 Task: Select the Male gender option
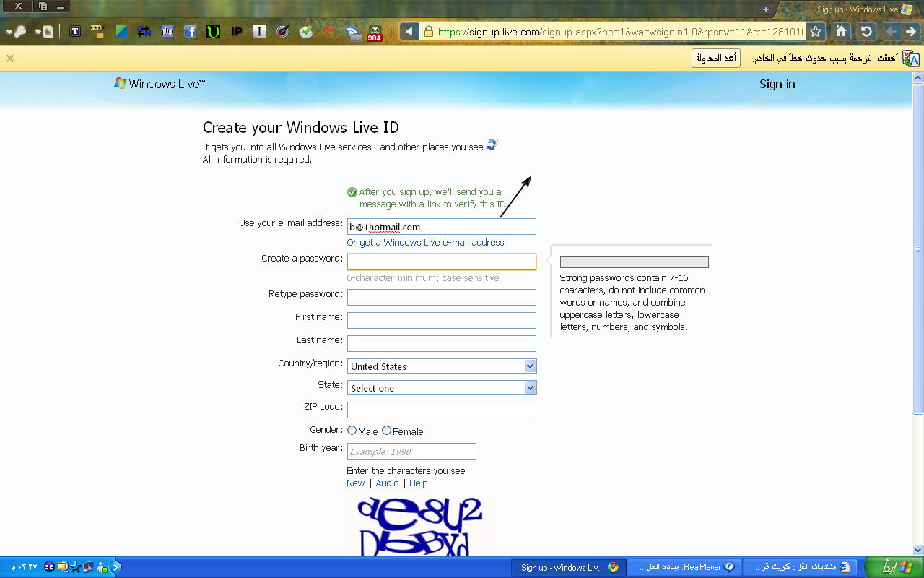coord(352,431)
